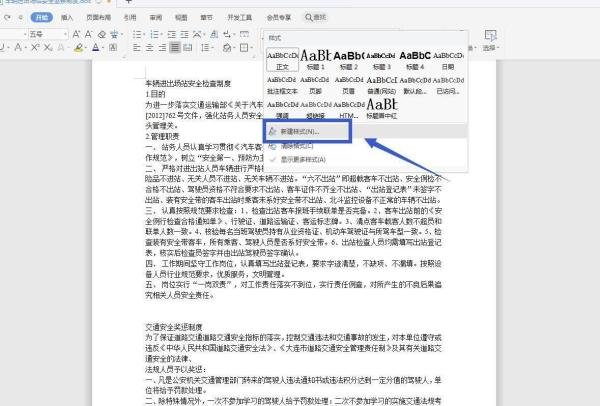Click the Chinese layout icon
Image resolution: width=600 pixels, height=406 pixels.
pos(197,34)
